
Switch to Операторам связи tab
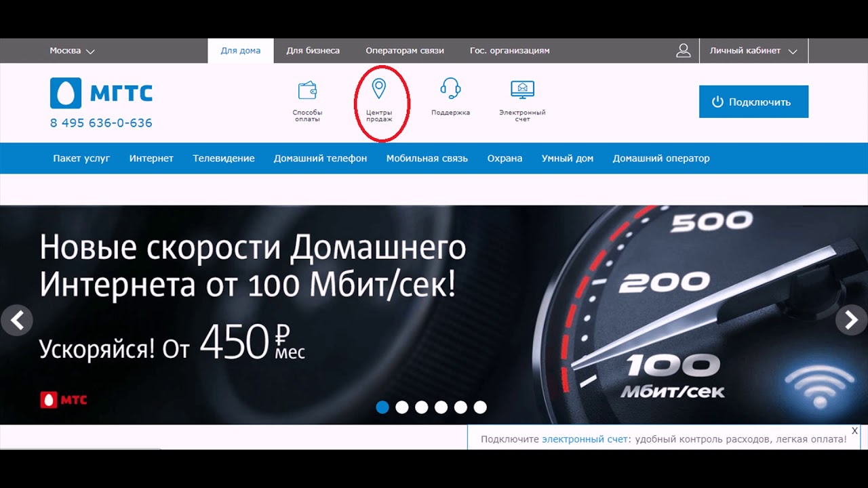click(405, 51)
